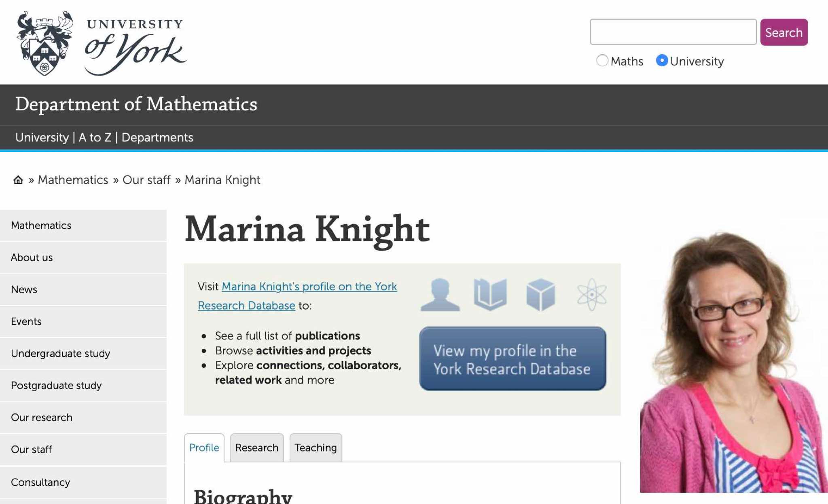Select the University search radio button
Screen dimensions: 828x504
pos(662,61)
